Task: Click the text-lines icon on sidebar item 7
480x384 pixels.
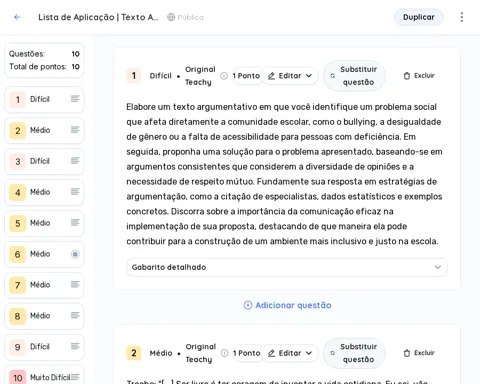Action: coord(75,284)
